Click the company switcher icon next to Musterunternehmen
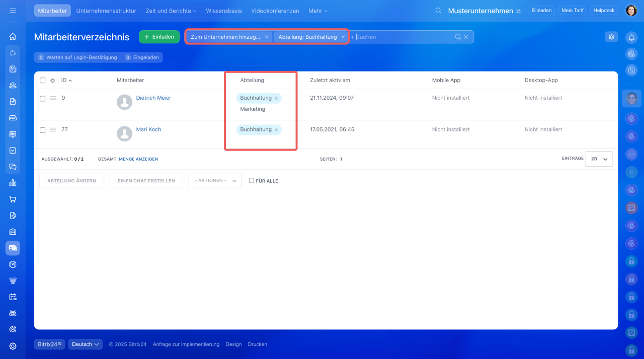The height and width of the screenshot is (359, 644). (518, 11)
